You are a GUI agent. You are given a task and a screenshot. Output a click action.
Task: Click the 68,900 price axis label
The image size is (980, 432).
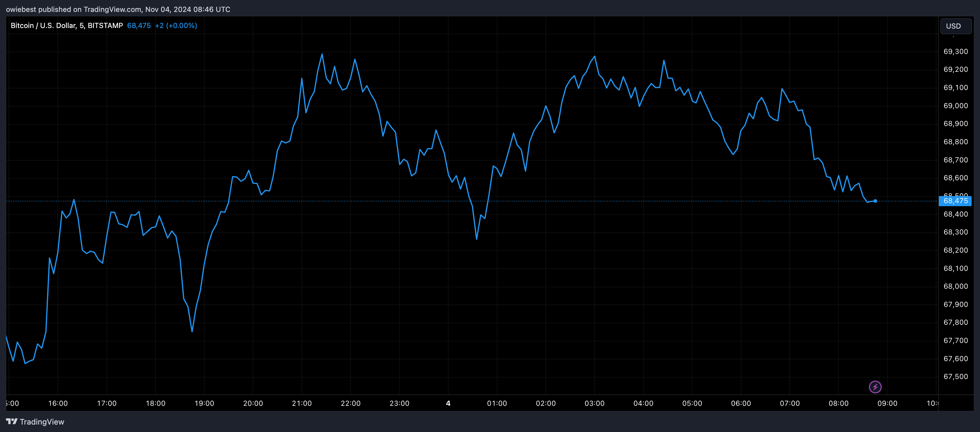pos(956,123)
